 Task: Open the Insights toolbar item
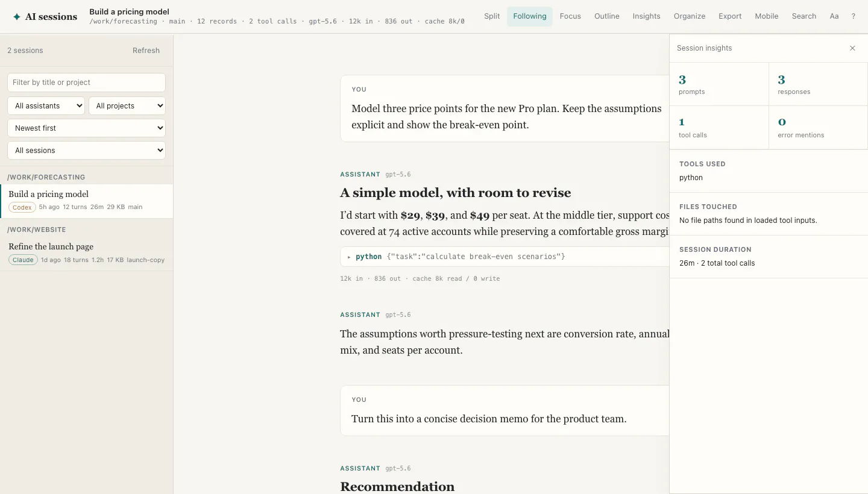[646, 16]
